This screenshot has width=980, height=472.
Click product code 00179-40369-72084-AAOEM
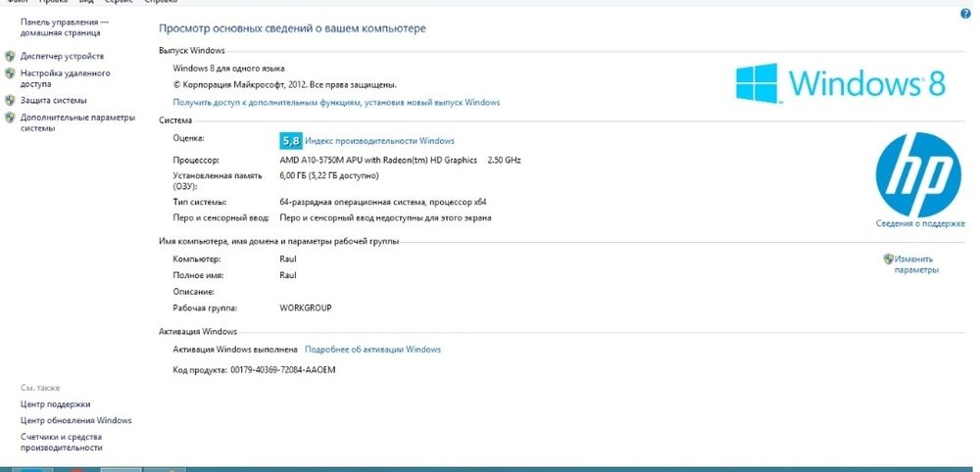coord(283,370)
